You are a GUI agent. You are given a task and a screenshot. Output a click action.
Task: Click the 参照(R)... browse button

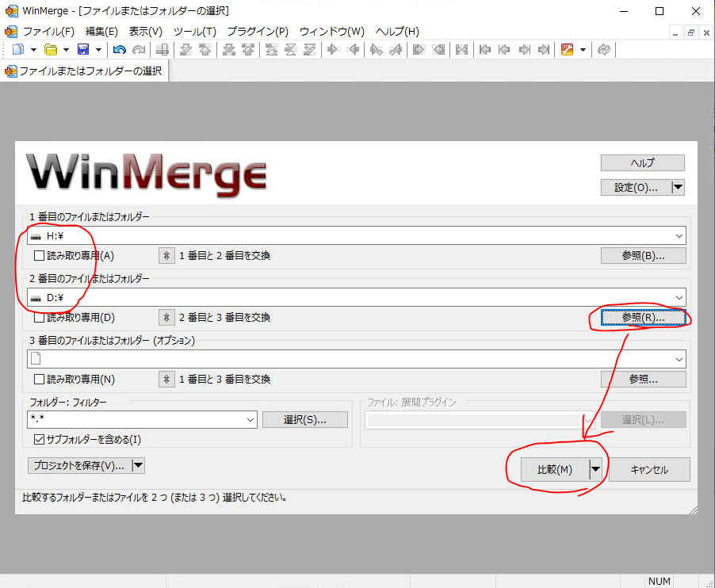[x=644, y=318]
